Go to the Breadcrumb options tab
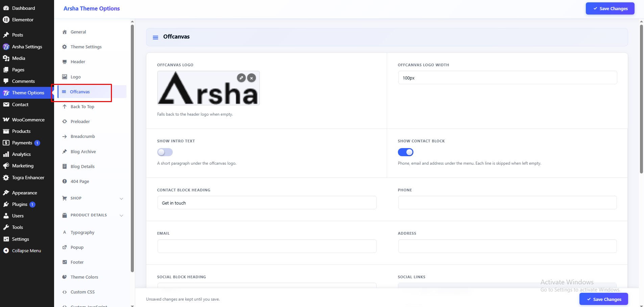644x307 pixels. point(92,136)
